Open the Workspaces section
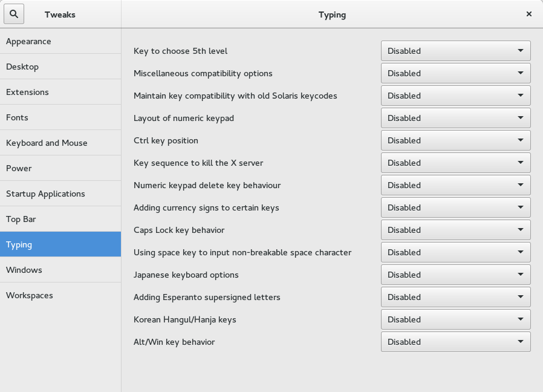The height and width of the screenshot is (392, 543). point(60,295)
